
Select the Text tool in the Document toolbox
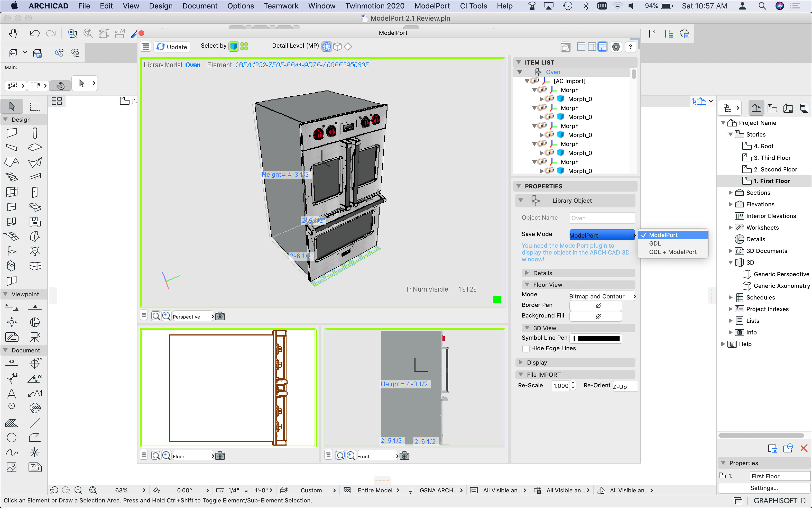(x=12, y=393)
